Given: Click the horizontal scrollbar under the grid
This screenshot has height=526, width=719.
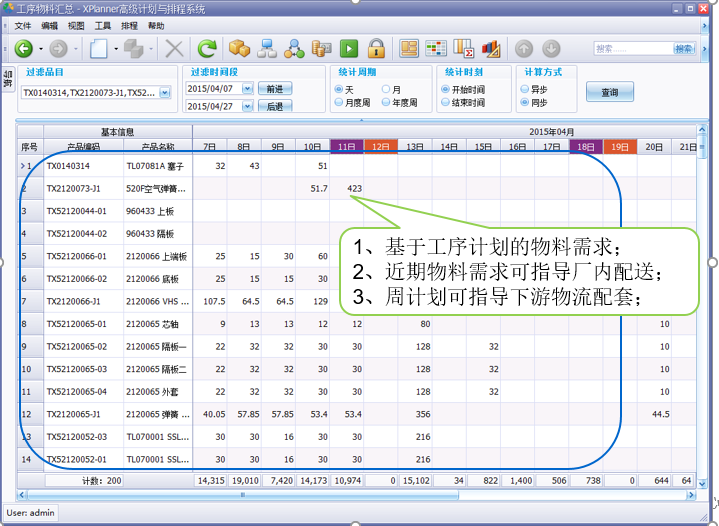Looking at the screenshot, I should [x=360, y=494].
